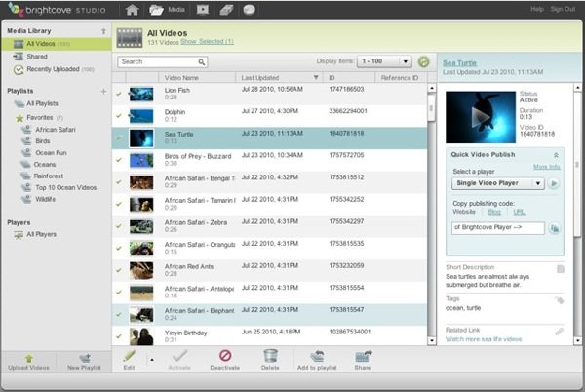The height and width of the screenshot is (392, 585).
Task: Toggle checkmark for African Red Ants row
Action: tap(119, 270)
